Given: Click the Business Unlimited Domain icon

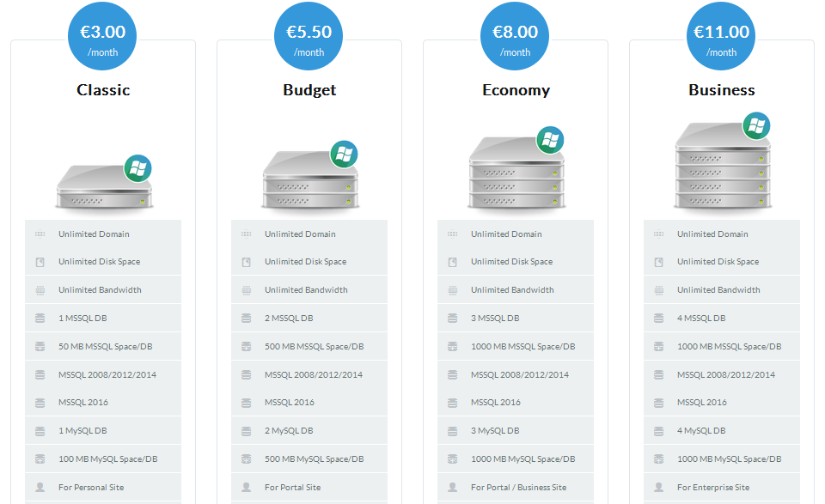Looking at the screenshot, I should [659, 234].
